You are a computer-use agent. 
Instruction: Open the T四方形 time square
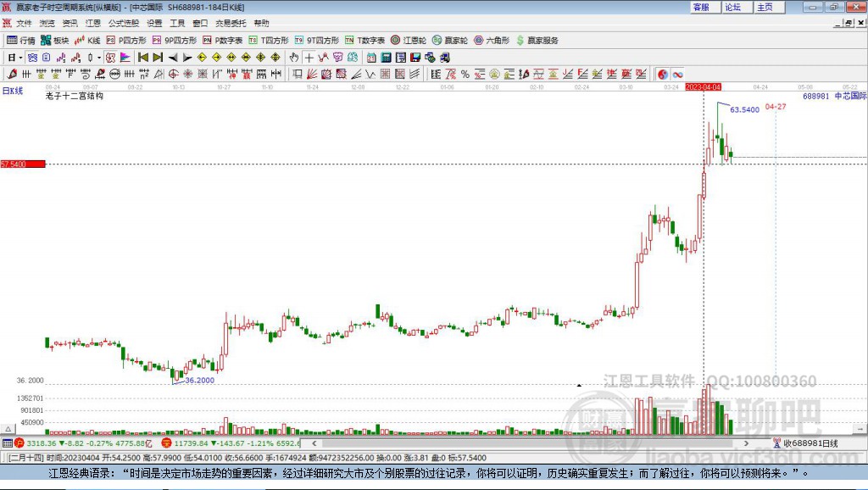269,41
